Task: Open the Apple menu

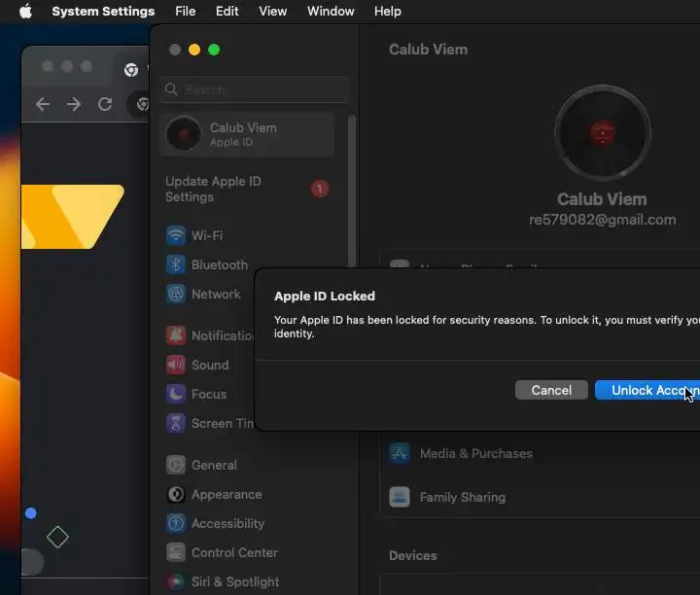Action: [25, 11]
